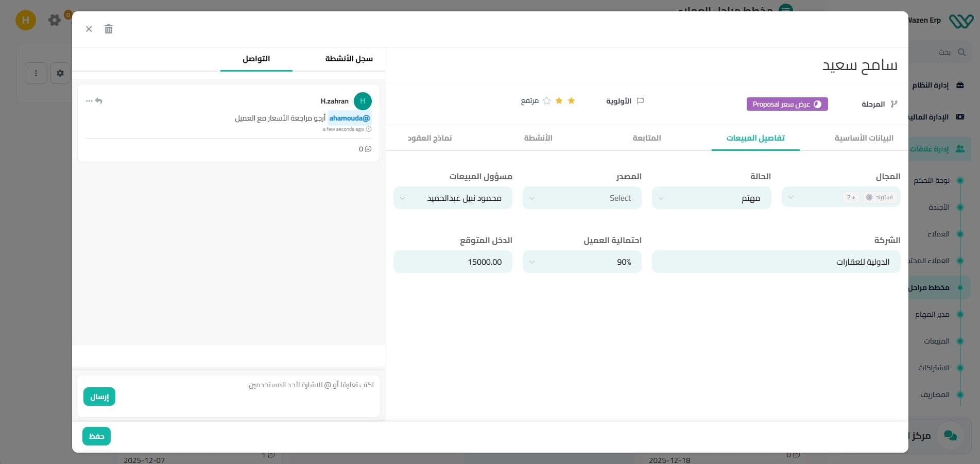The image size is (980, 464).
Task: Click the settings gear icon in top bar
Action: click(54, 20)
